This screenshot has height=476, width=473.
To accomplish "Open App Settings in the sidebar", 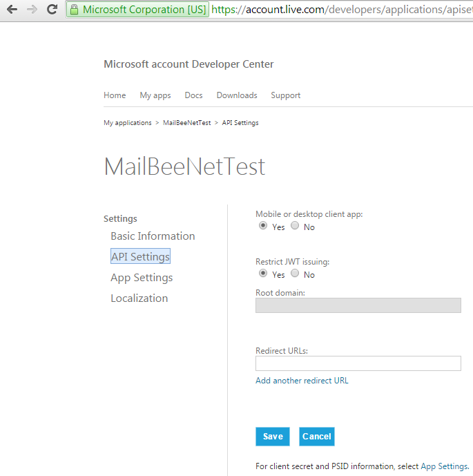I will pos(142,278).
